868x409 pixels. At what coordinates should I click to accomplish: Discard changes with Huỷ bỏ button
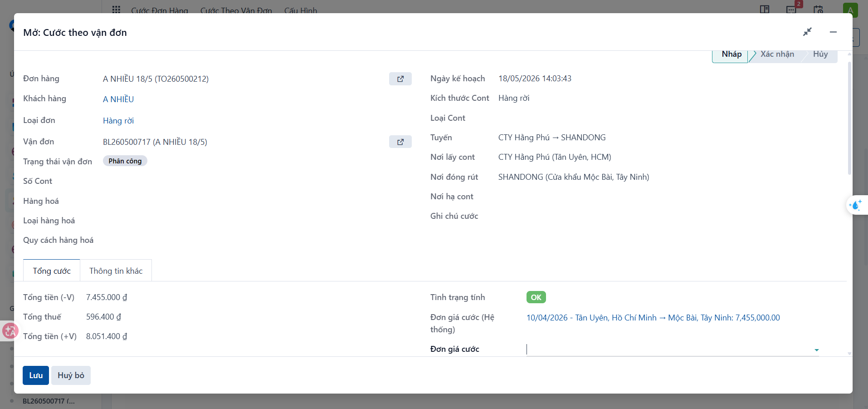coord(71,375)
